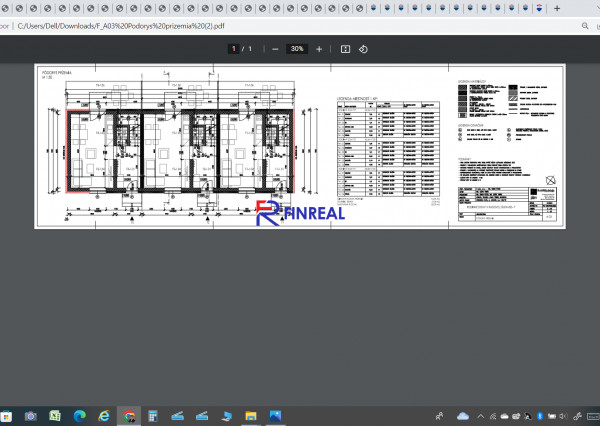Zoom in the PDF with plus button

coord(319,48)
